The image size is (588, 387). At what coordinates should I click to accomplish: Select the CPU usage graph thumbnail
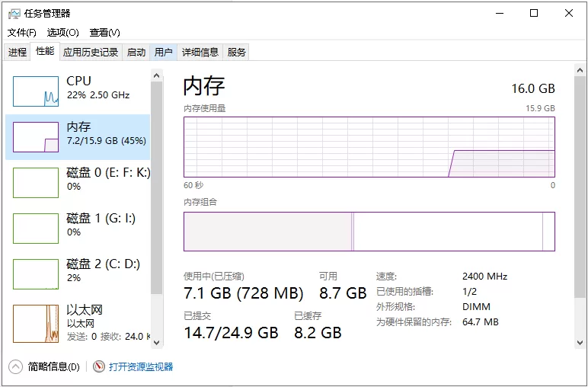pyautogui.click(x=36, y=91)
